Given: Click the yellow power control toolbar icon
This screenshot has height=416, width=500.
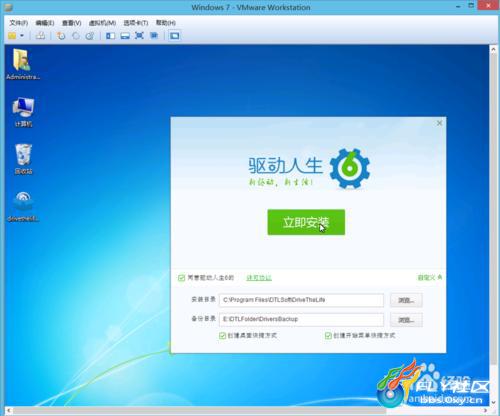Looking at the screenshot, I should (x=12, y=35).
